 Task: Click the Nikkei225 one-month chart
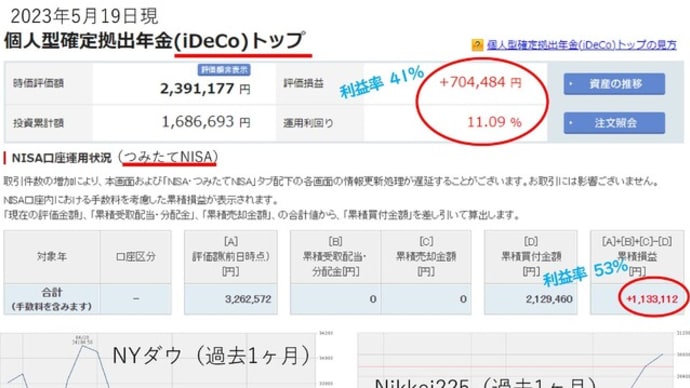[524, 361]
